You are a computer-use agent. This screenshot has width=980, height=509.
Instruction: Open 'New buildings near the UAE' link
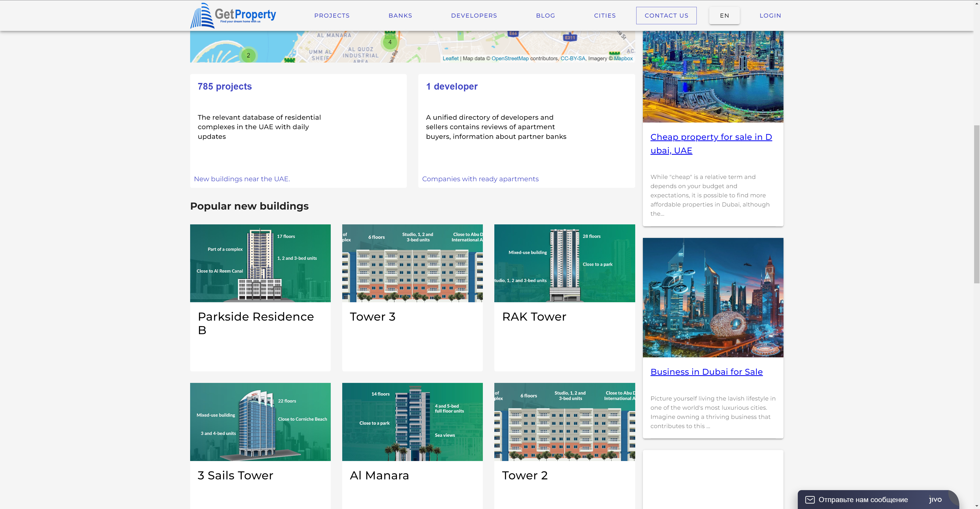[242, 179]
